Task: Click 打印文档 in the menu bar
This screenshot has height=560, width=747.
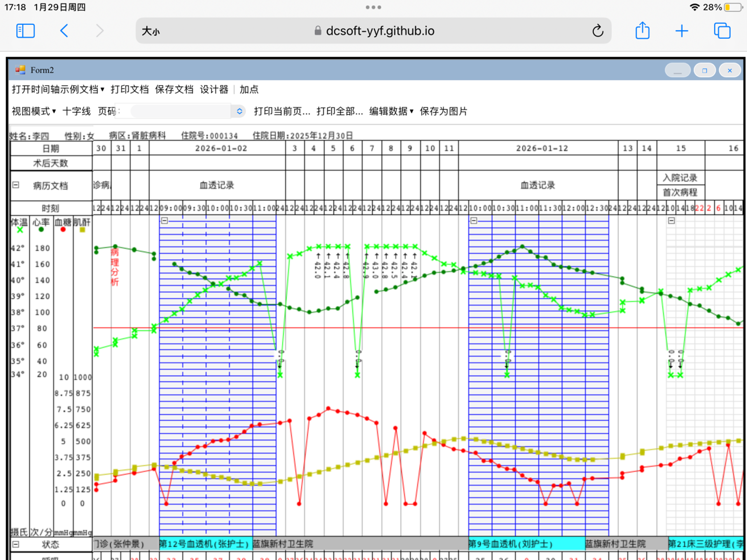Action: coord(129,90)
